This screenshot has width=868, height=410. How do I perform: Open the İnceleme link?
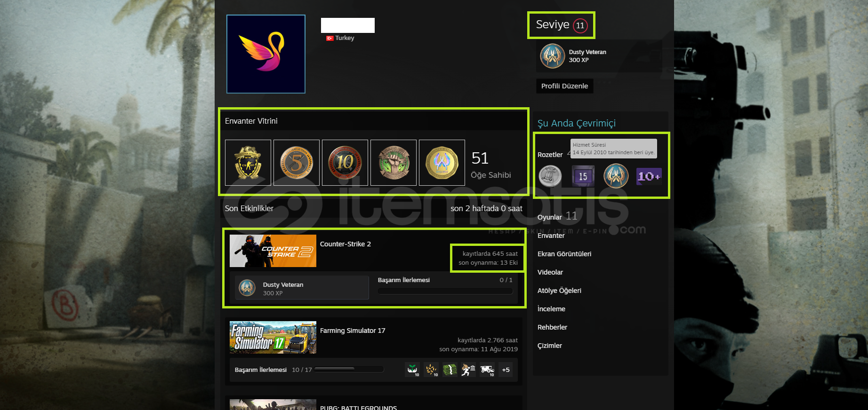point(551,309)
